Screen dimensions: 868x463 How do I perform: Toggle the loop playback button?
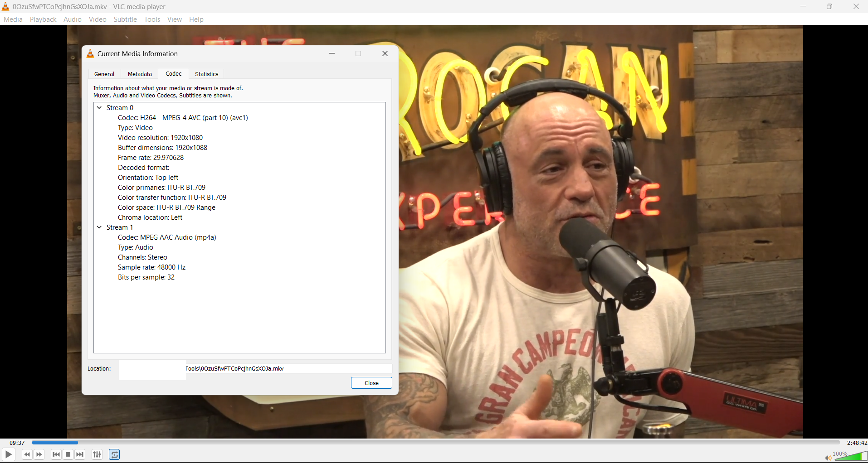115,454
